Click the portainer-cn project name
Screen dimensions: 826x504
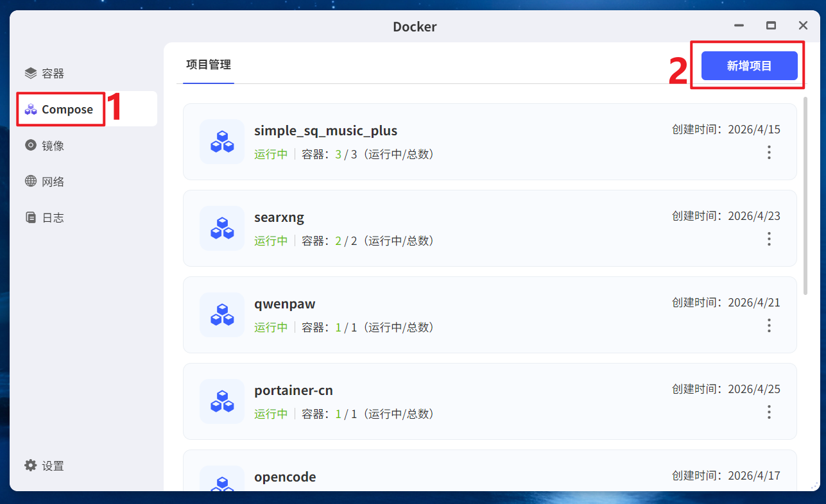(293, 391)
